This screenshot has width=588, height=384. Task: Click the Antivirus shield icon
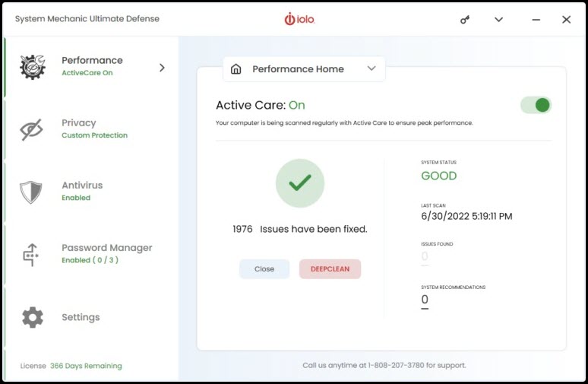(30, 192)
